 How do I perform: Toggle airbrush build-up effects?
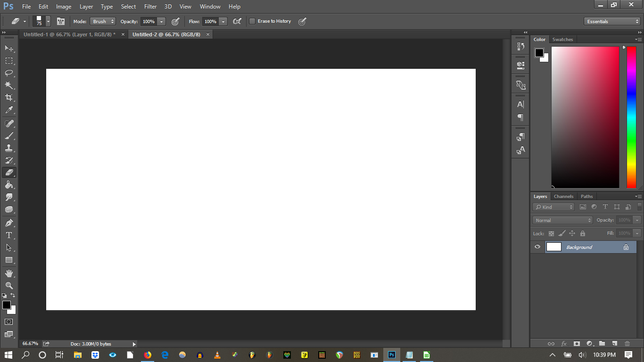[237, 21]
